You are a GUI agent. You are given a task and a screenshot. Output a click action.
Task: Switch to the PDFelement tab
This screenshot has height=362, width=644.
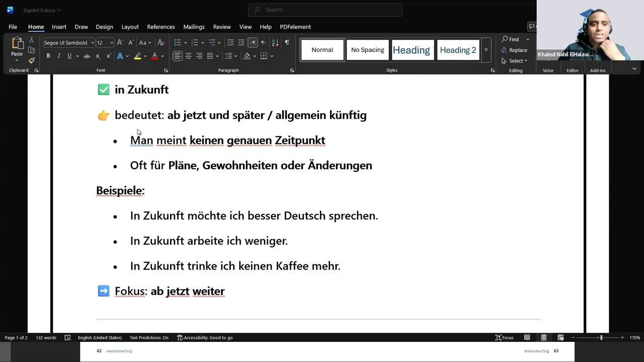tap(295, 27)
